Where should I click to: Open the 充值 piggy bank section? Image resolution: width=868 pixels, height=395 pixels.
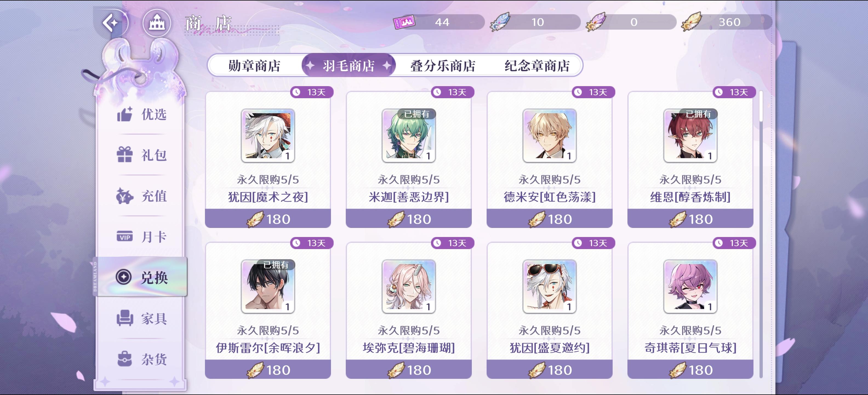pyautogui.click(x=142, y=196)
